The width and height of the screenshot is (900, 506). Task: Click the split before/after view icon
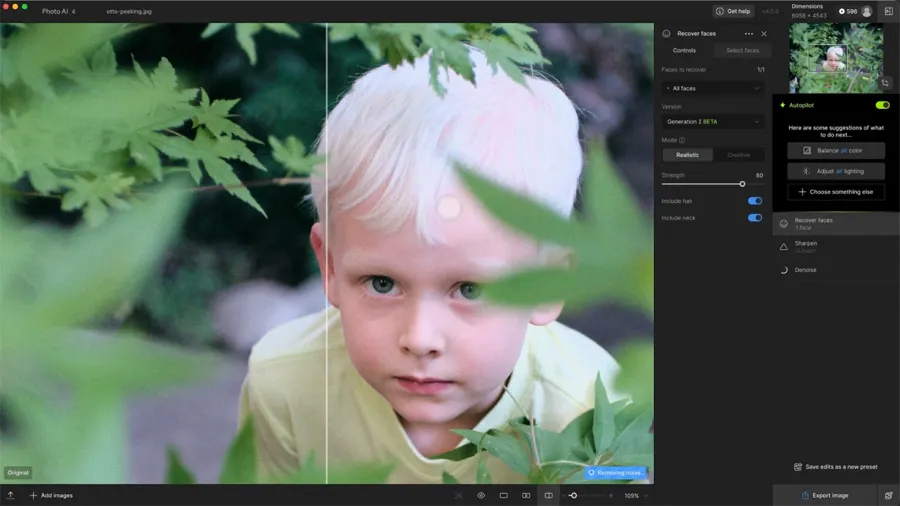pos(548,495)
